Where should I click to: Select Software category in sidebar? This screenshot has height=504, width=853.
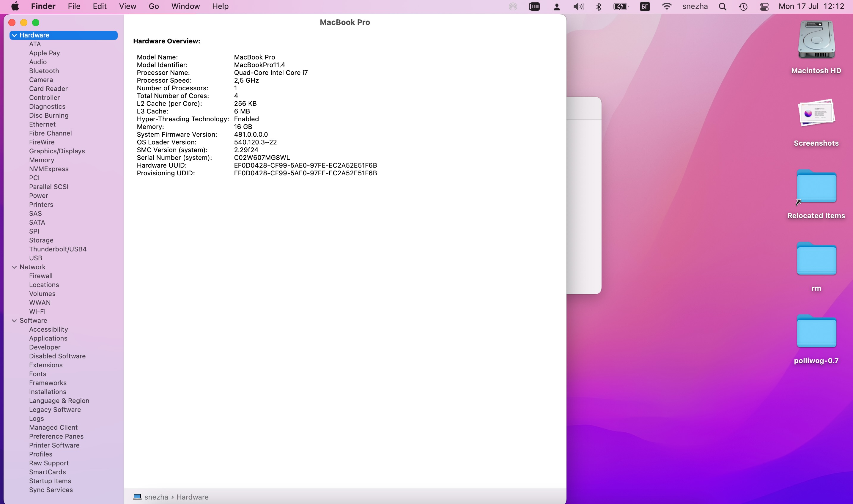(x=33, y=320)
